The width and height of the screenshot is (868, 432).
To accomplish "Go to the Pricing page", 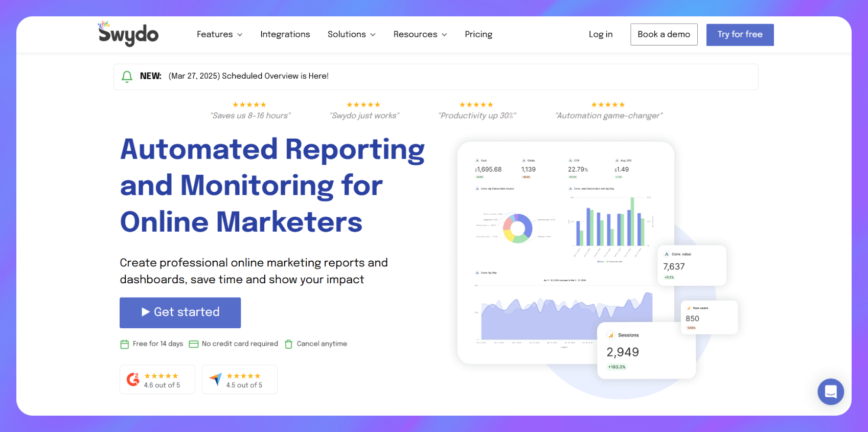I will coord(478,34).
